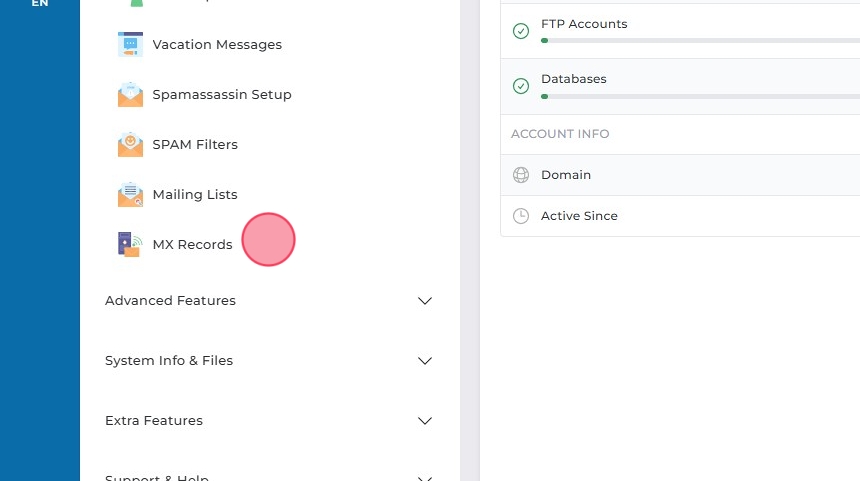Open the EN language selector

tap(40, 4)
